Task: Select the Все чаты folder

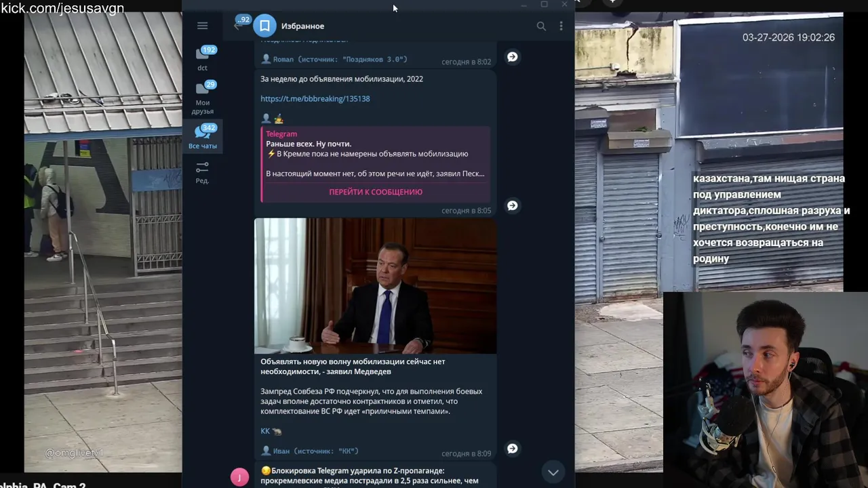Action: point(202,136)
